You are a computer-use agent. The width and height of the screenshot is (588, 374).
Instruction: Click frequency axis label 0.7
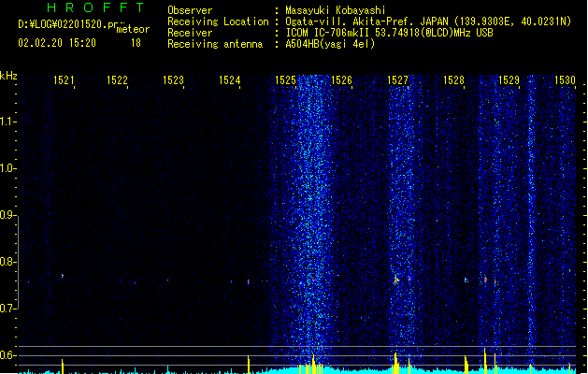(7, 309)
